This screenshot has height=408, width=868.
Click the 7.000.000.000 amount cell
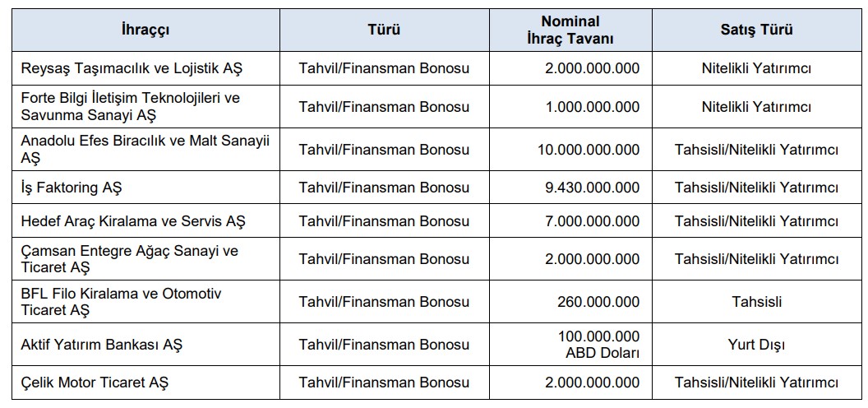click(x=592, y=221)
